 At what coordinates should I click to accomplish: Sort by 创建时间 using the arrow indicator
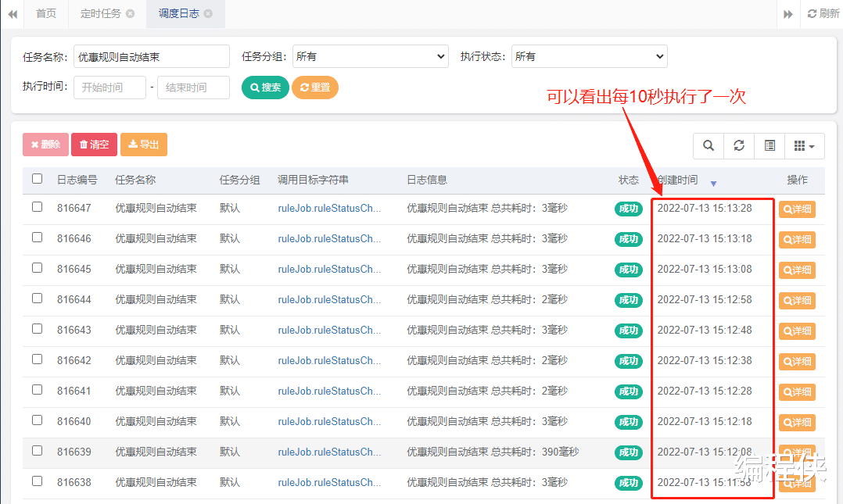[x=713, y=184]
